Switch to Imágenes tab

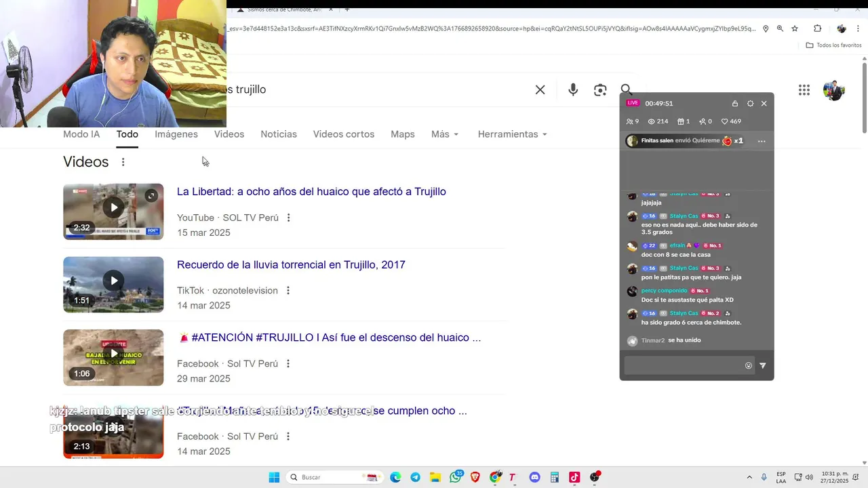176,134
